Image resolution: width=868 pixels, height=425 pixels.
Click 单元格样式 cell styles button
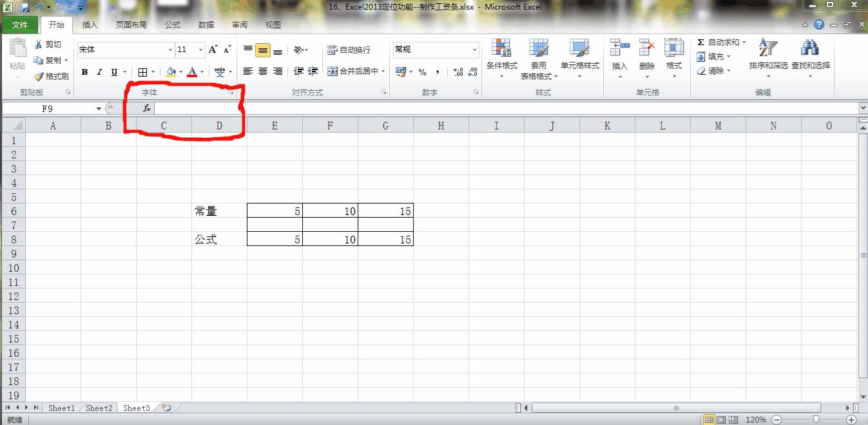pyautogui.click(x=579, y=59)
